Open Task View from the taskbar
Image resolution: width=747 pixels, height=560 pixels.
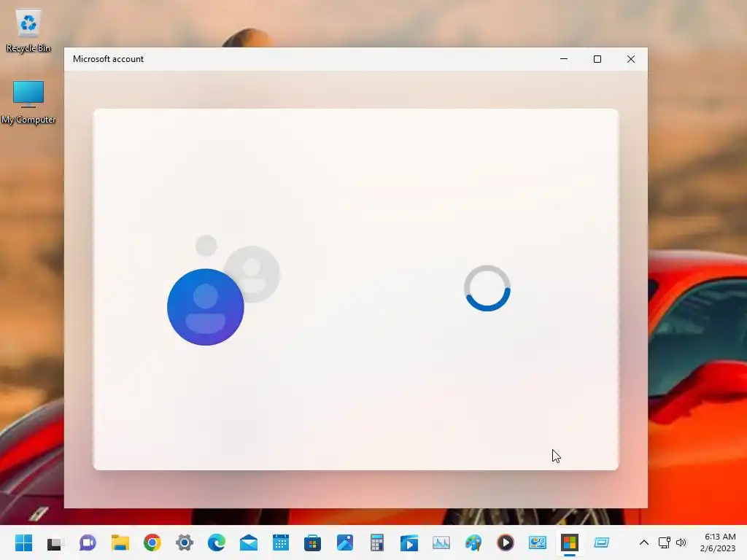click(x=55, y=542)
